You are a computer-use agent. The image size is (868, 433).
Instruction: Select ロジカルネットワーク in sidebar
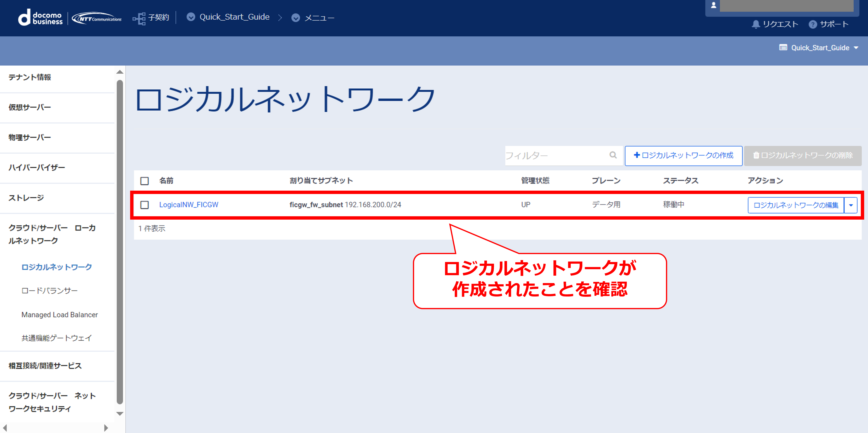coord(57,267)
